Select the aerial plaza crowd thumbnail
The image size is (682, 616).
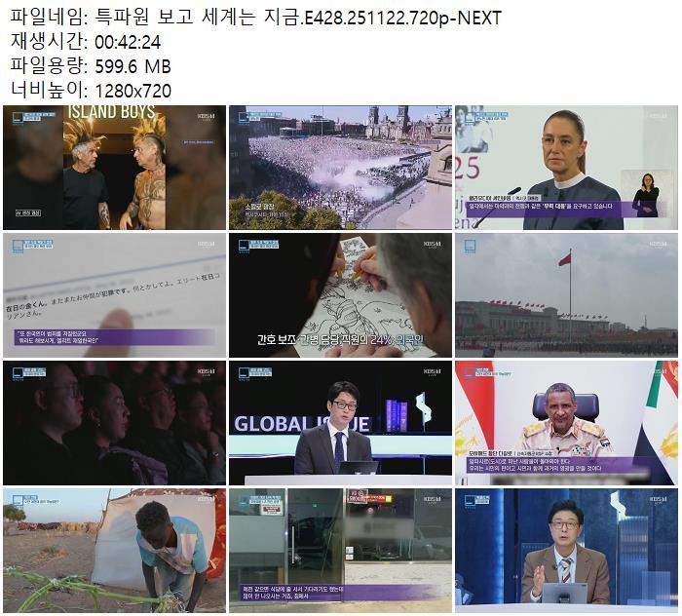(340, 168)
